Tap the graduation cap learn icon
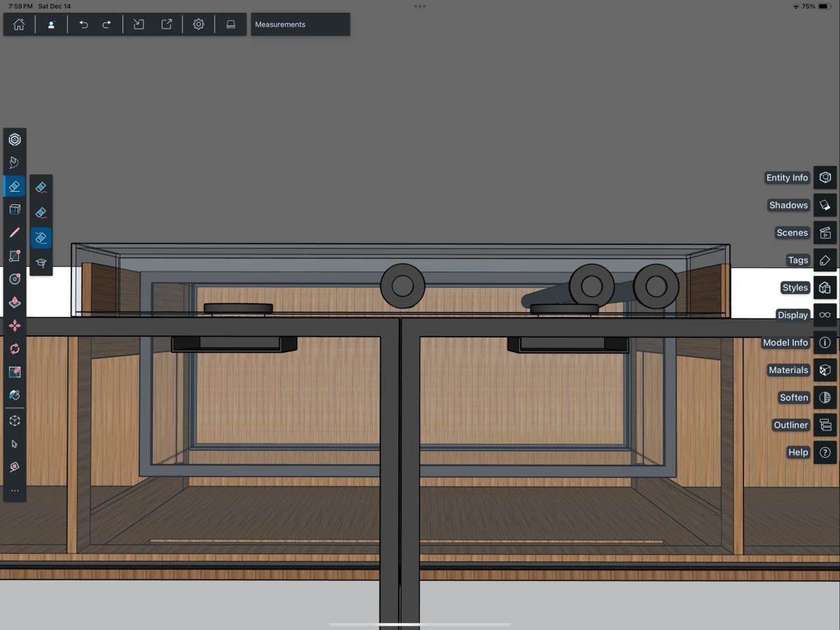This screenshot has height=630, width=840. [x=41, y=263]
